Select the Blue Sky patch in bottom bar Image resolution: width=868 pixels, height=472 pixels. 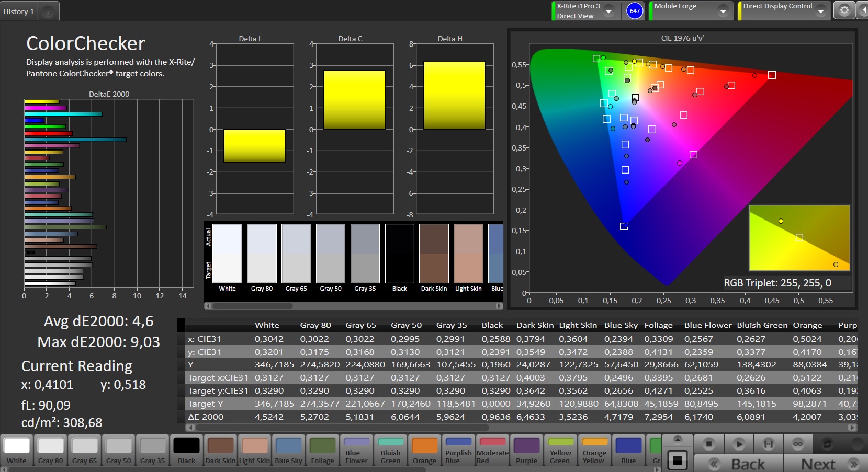click(x=288, y=450)
